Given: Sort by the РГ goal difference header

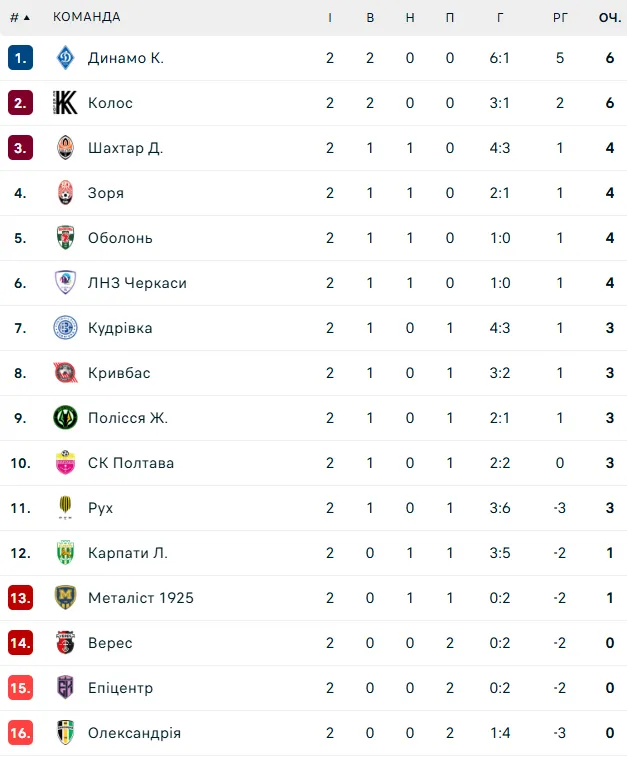Looking at the screenshot, I should click(560, 18).
